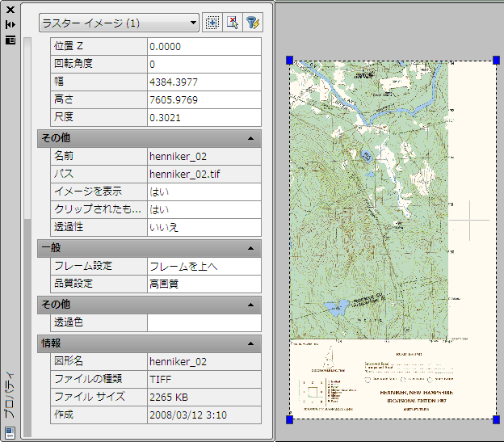Change 透過性 value いいえ
The image size is (504, 442).
click(x=204, y=227)
